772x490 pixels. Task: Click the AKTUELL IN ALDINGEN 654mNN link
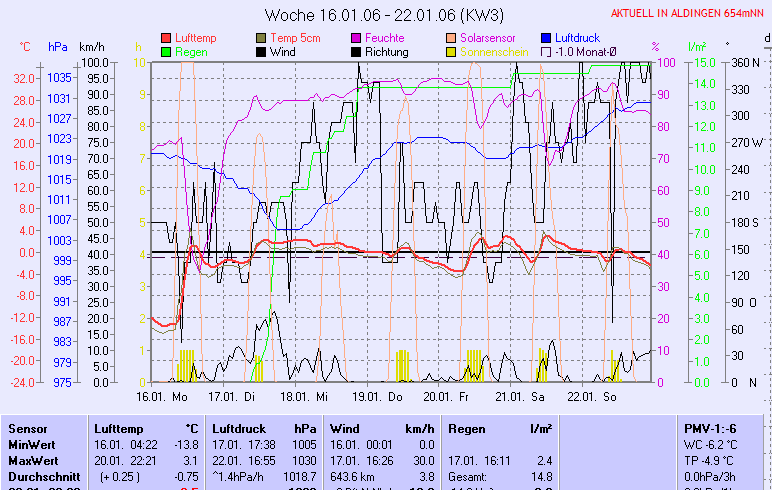[x=689, y=14]
